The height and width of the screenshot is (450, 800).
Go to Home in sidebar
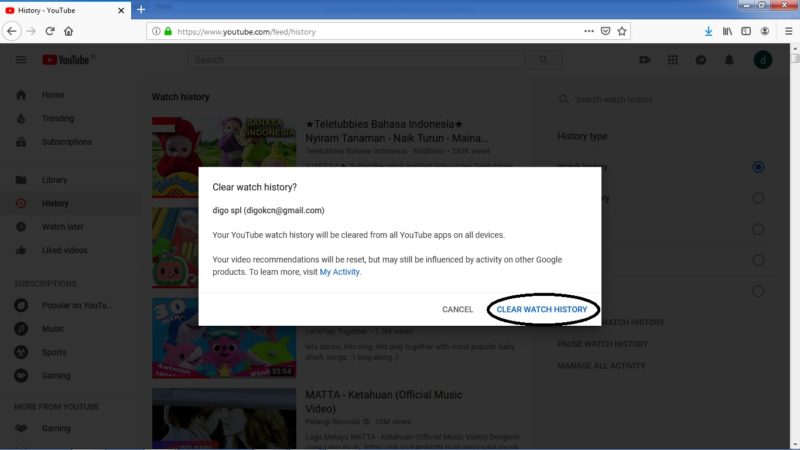coord(70,95)
